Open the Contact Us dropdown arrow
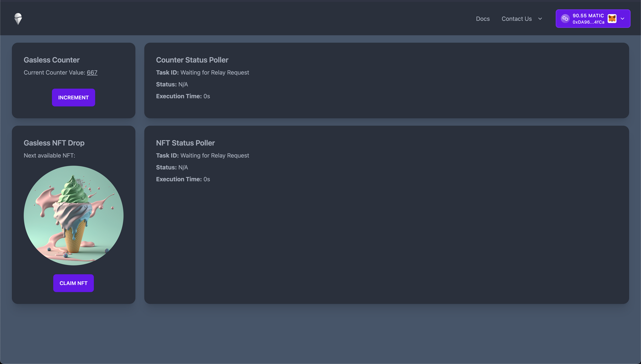The width and height of the screenshot is (641, 364). click(540, 19)
